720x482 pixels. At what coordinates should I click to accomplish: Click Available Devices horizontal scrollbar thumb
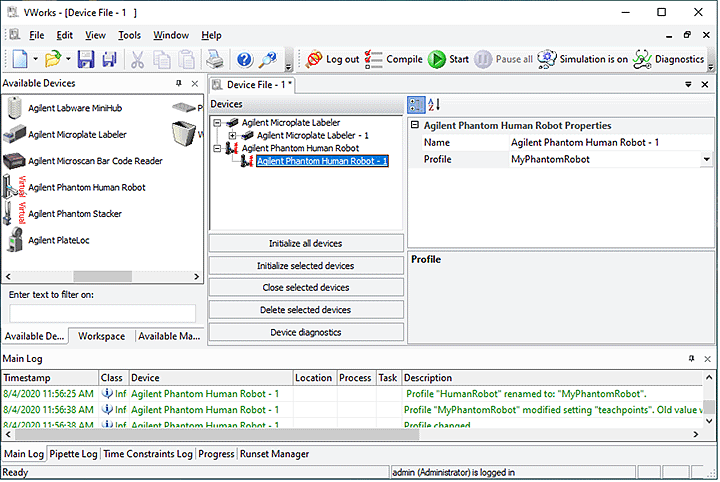pyautogui.click(x=102, y=277)
